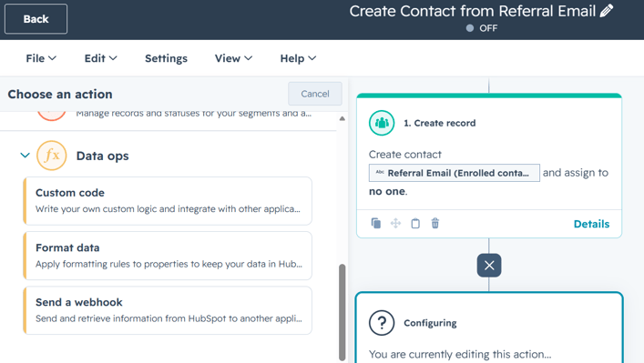Click the Referral Email token field

[455, 173]
